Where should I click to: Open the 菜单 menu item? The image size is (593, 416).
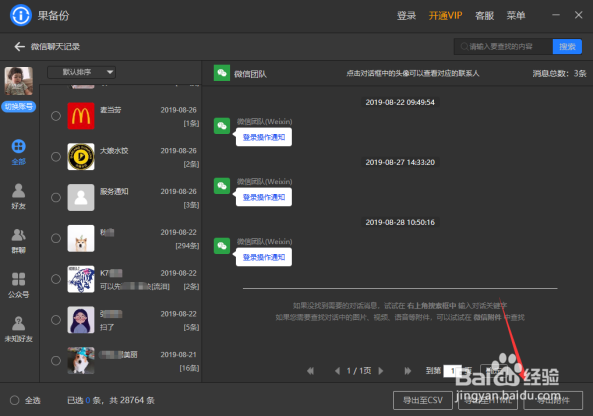pos(516,16)
